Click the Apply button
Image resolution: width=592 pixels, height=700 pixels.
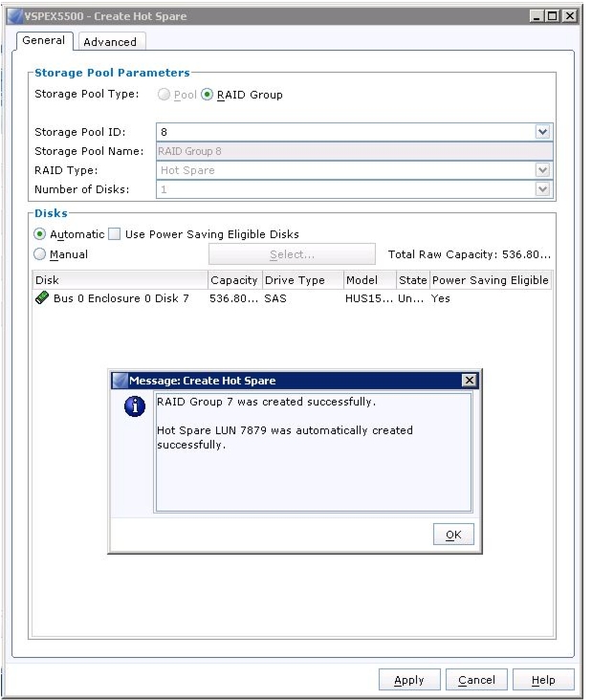pyautogui.click(x=409, y=680)
